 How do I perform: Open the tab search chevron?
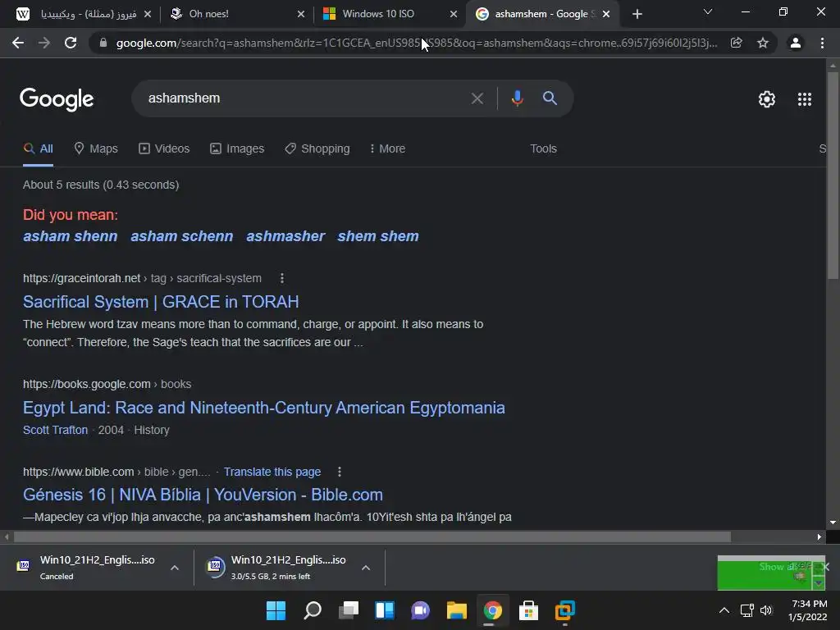click(x=708, y=11)
